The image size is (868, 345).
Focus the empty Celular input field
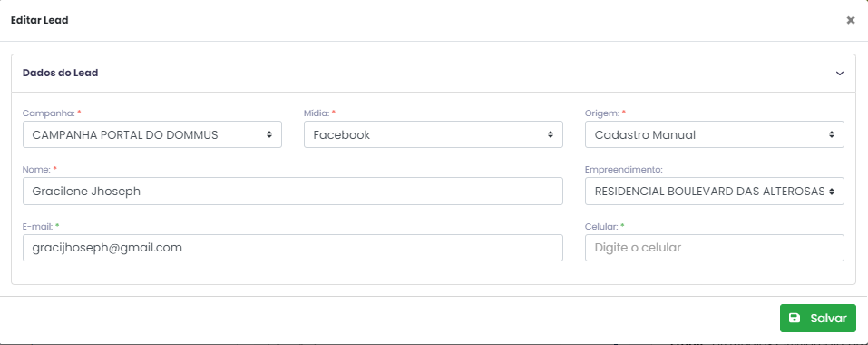coord(715,248)
